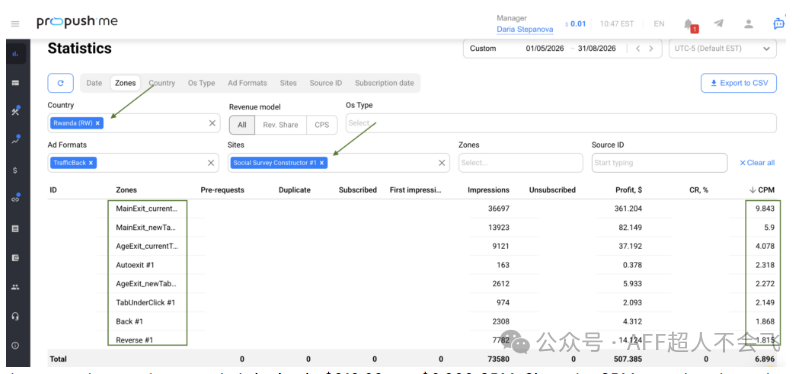The image size is (806, 374).
Task: Go to previous date range
Action: (x=638, y=49)
